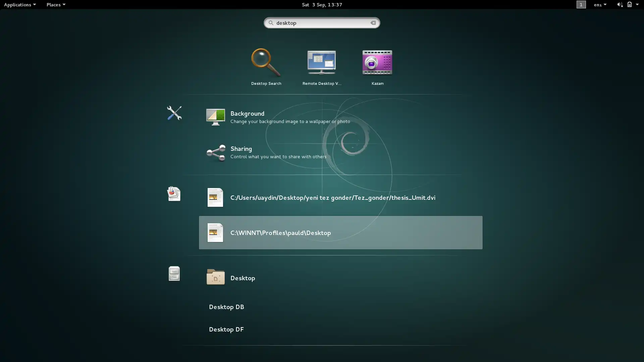
Task: Open the Desktop DF file result
Action: coord(226,329)
